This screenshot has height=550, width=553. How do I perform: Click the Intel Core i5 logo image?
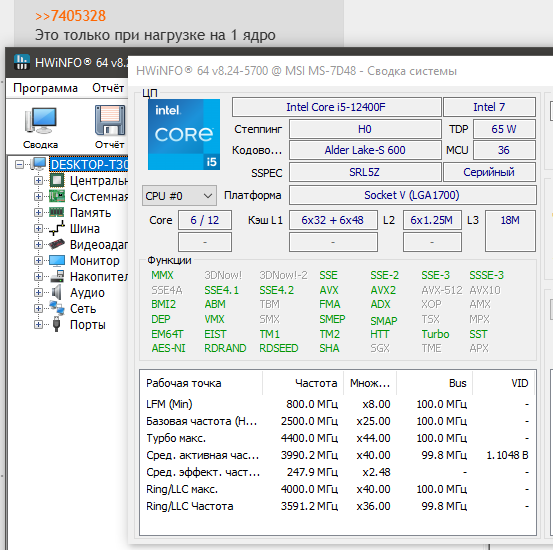(184, 134)
